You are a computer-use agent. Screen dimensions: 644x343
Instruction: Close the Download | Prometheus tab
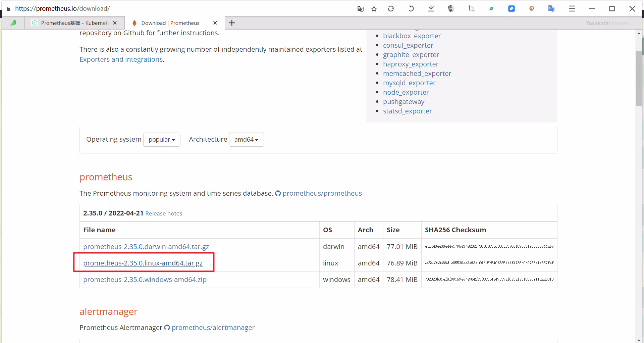[215, 23]
